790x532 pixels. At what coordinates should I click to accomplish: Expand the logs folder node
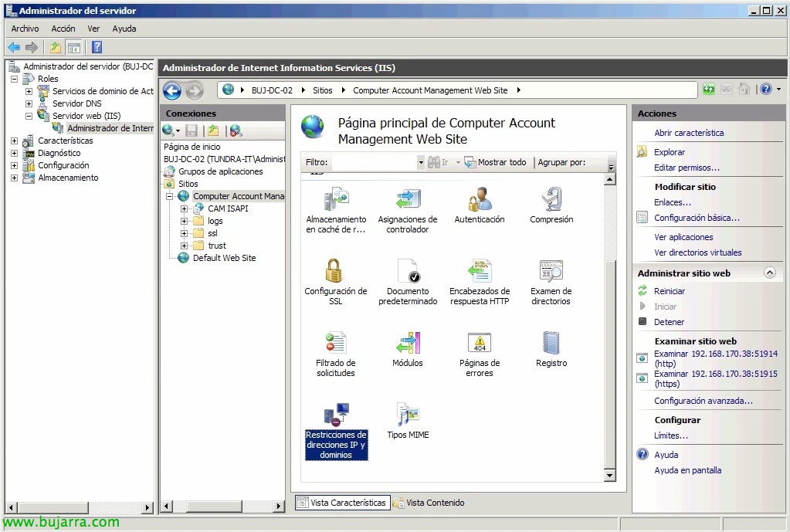coord(185,221)
